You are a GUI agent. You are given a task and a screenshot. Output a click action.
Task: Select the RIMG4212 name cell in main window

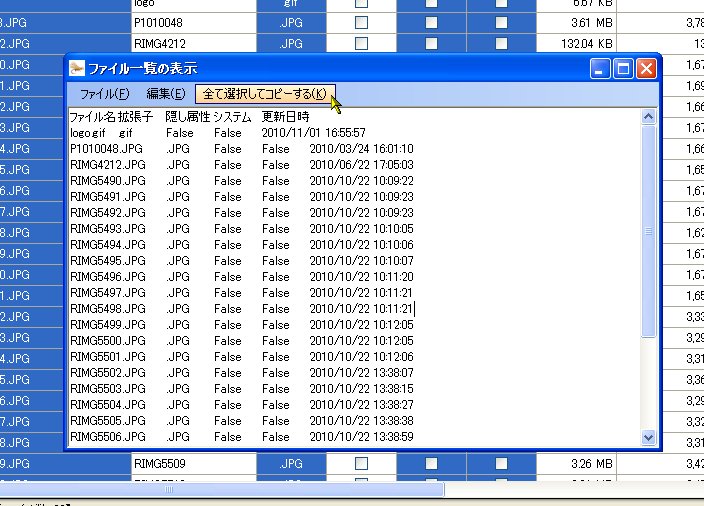pos(194,44)
